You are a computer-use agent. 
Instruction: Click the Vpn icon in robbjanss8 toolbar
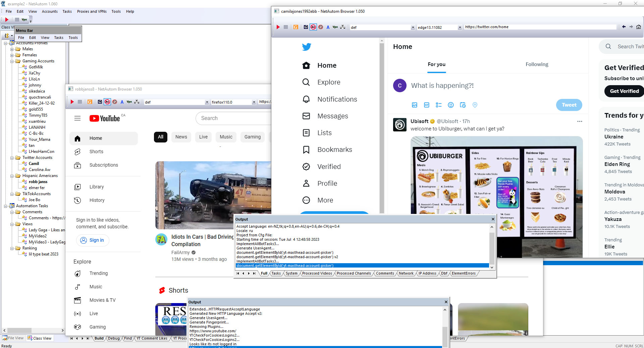pos(129,102)
